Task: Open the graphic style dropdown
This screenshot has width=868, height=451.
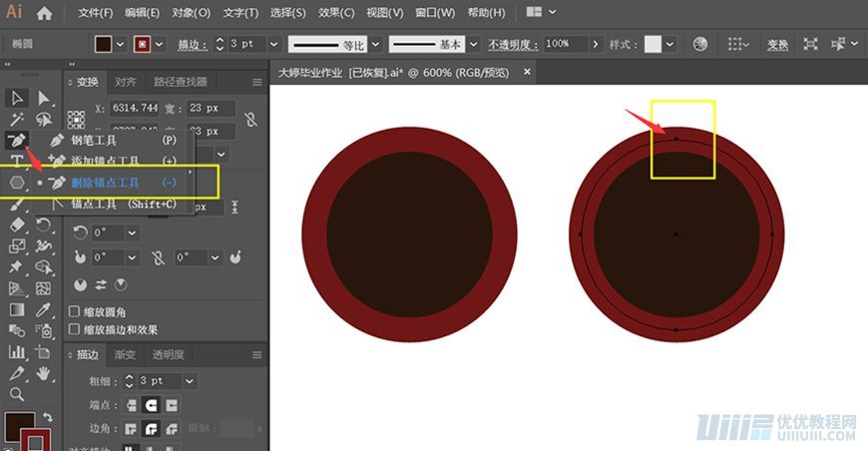Action: 669,44
